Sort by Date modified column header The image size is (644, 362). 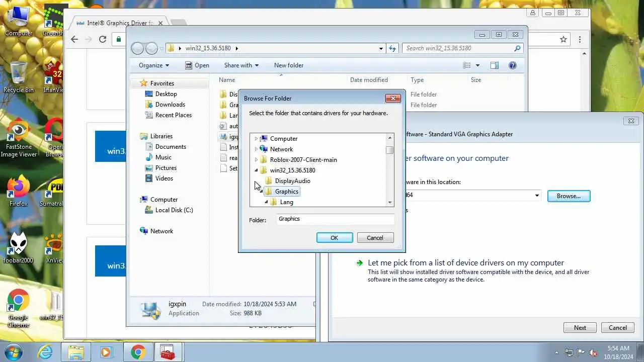tap(369, 80)
